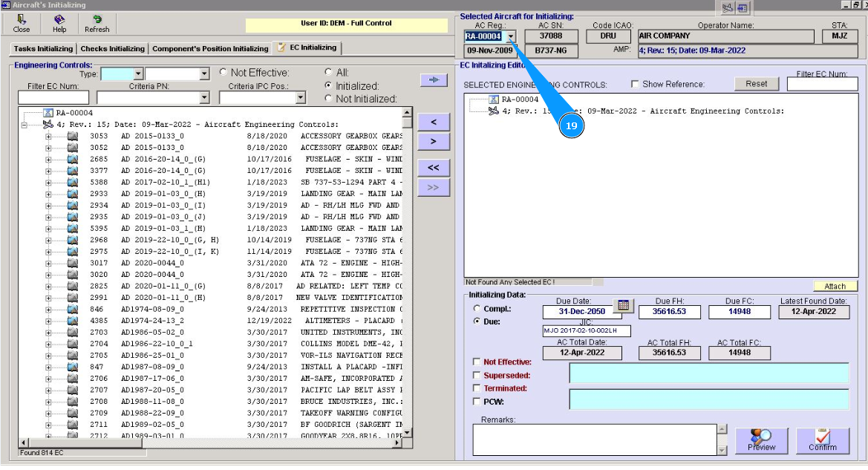Viewport: 868px width, 470px height.
Task: Open the Component's Position Initializing tab
Action: click(210, 49)
